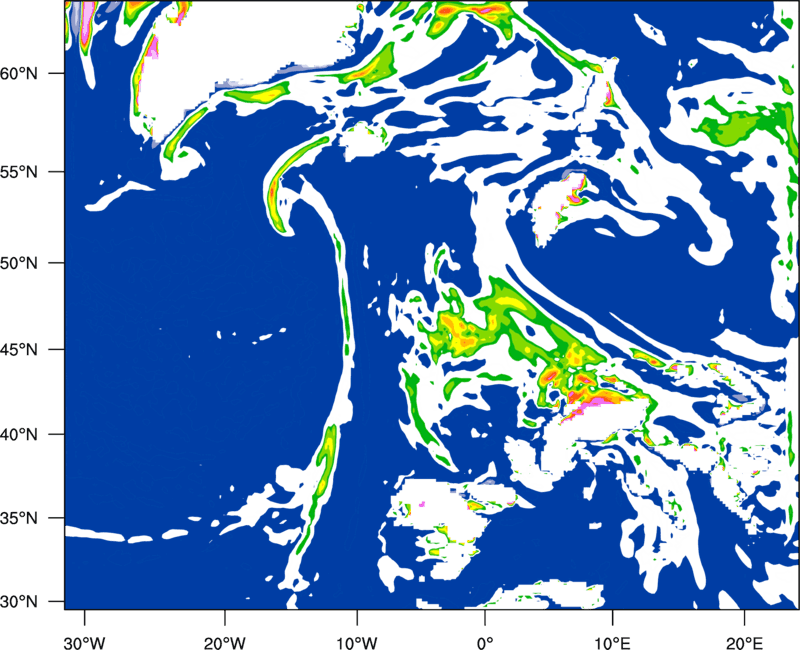This screenshot has height=650, width=800.
Task: Click the 40°N latitude label
Action: (x=19, y=435)
